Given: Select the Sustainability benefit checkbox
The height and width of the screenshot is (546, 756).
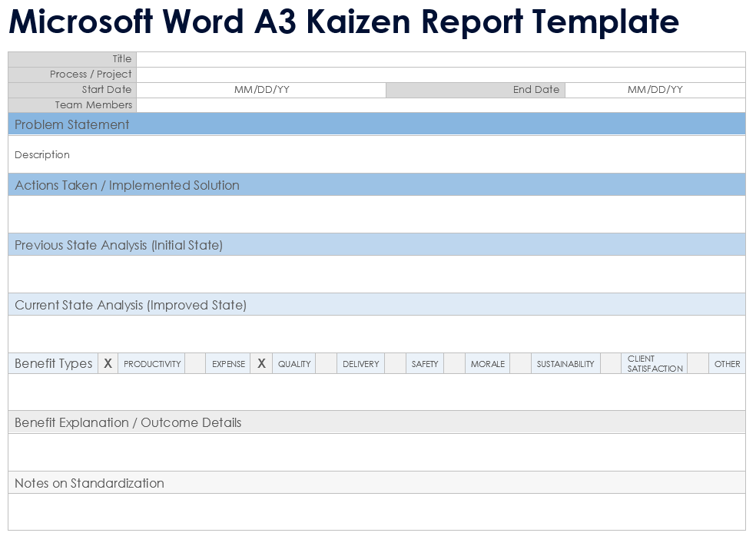Looking at the screenshot, I should click(520, 364).
